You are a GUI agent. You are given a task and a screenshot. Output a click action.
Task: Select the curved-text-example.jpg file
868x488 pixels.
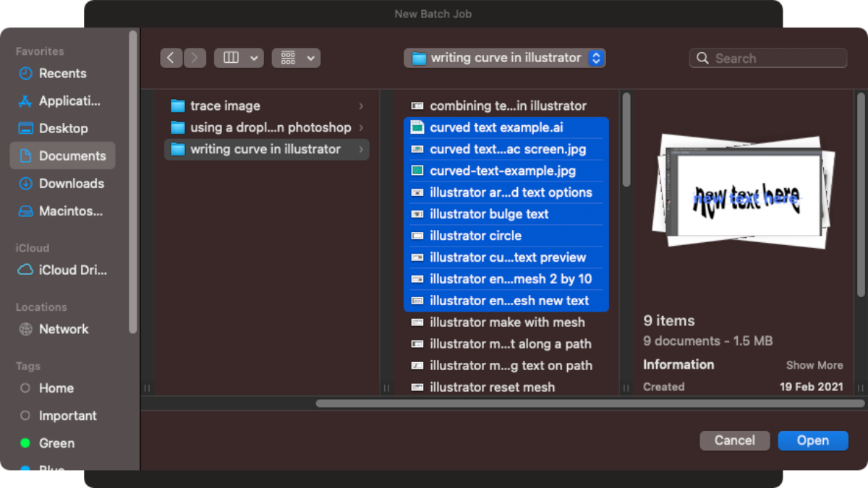click(506, 171)
